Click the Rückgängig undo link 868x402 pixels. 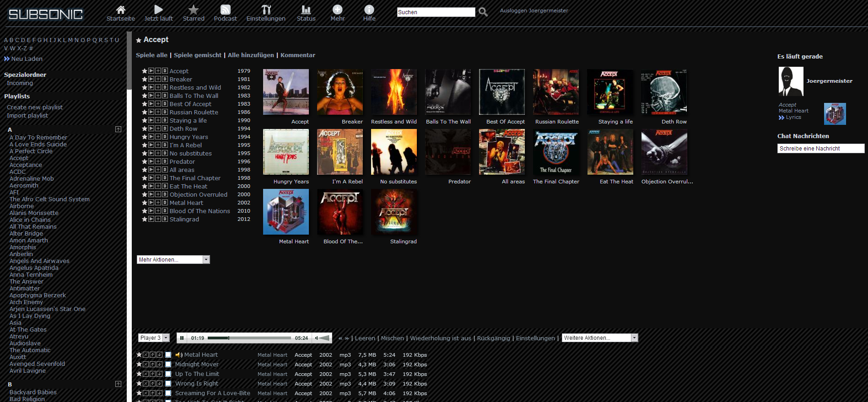(493, 338)
